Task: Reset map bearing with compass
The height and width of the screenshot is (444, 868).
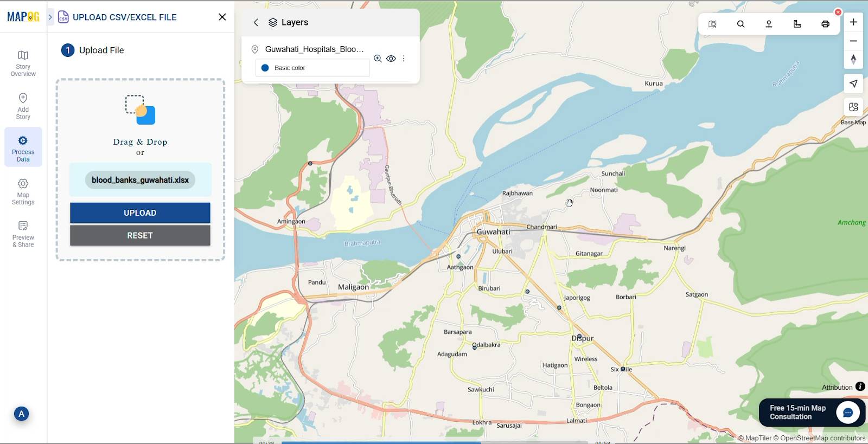Action: tap(853, 59)
